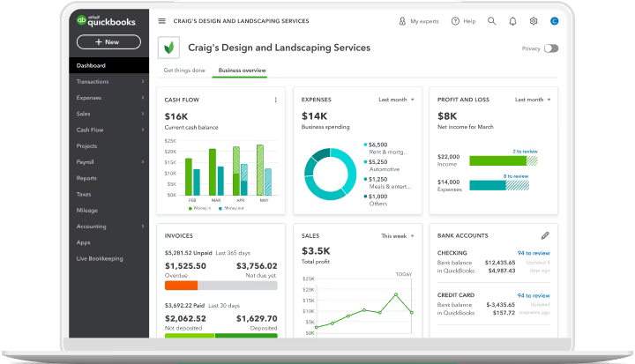Click Credit Card bank balance $-3,435.65
635x364 pixels.
tap(501, 305)
